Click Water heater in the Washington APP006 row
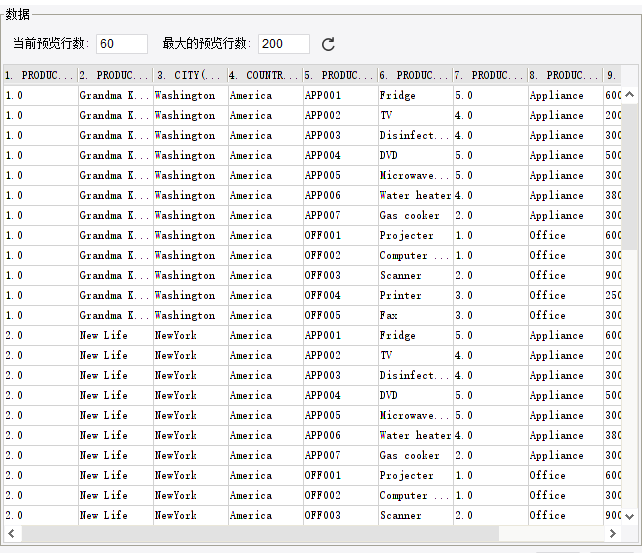This screenshot has width=642, height=553. (415, 196)
